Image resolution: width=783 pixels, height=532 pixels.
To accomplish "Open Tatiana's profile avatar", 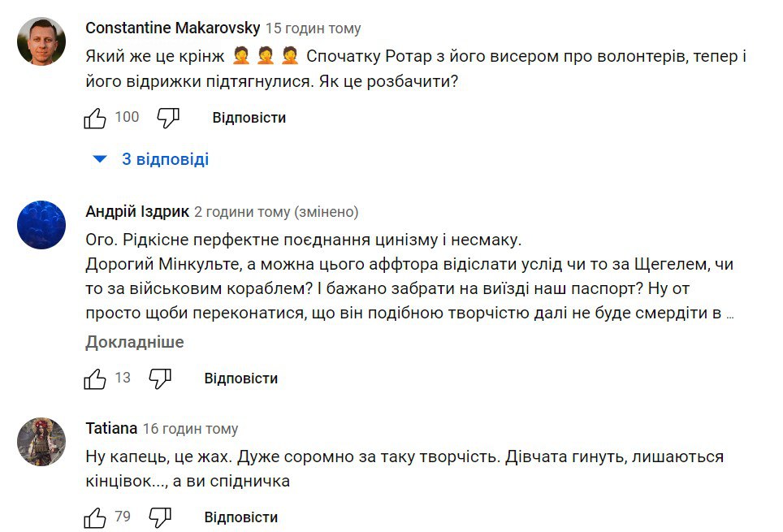I will pos(41,442).
